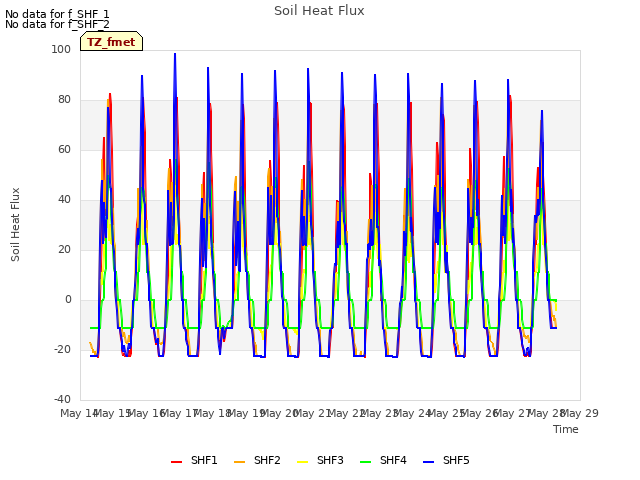Click the May 14 x-axis tick label
This screenshot has height=480, width=640.
(79, 413)
